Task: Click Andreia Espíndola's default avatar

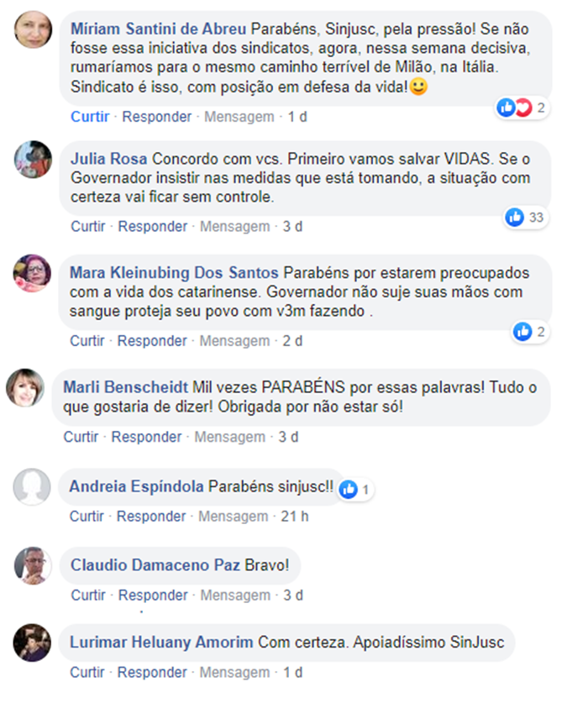Action: point(32,487)
